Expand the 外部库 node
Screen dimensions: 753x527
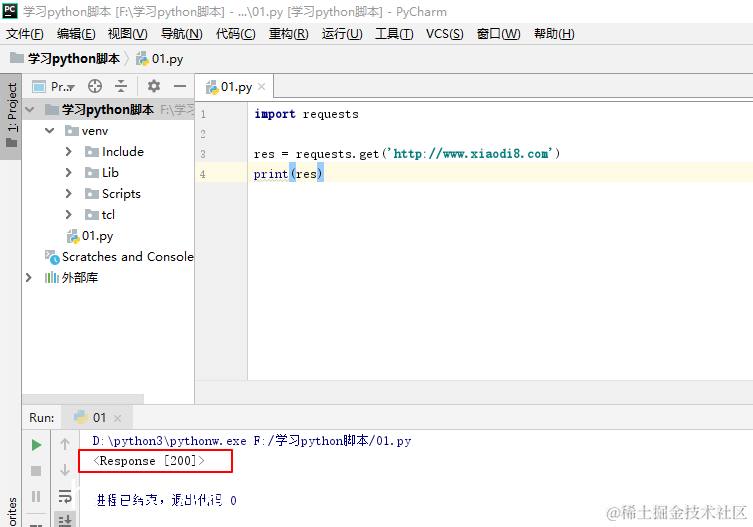[x=29, y=278]
